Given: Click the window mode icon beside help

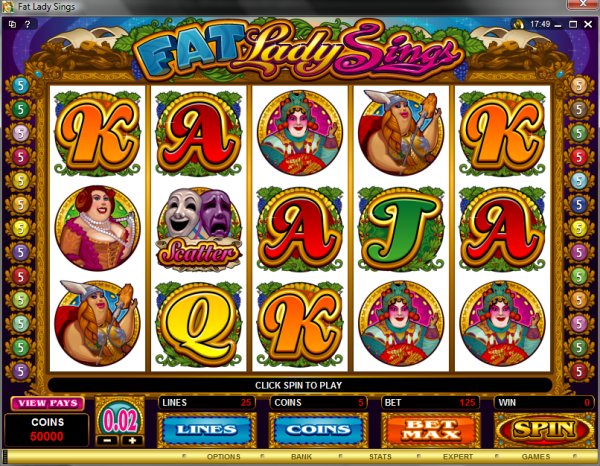Looking at the screenshot, I should [x=12, y=24].
